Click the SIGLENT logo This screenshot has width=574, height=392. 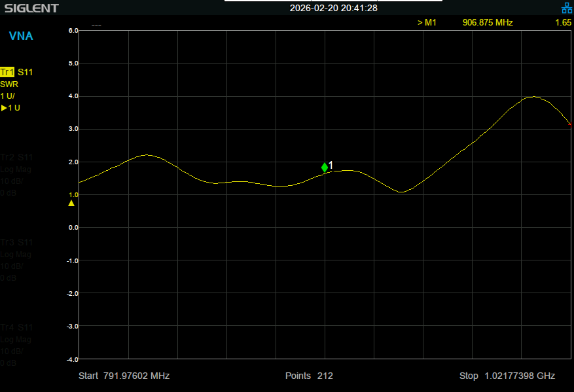(31, 9)
